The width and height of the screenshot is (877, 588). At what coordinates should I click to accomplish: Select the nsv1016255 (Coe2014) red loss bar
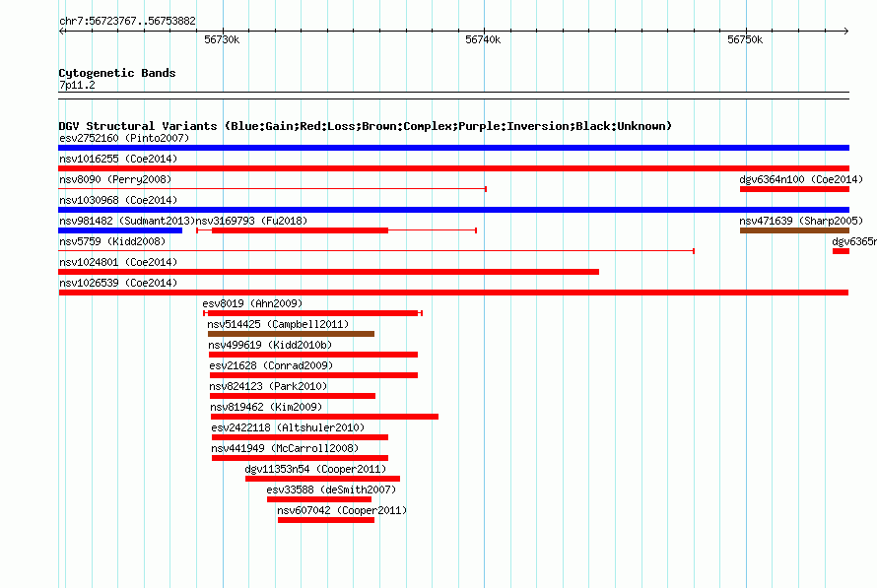(453, 168)
